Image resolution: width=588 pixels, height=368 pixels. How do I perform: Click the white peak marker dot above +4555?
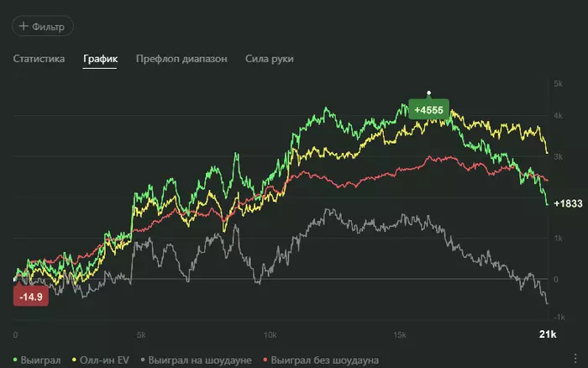pos(428,92)
